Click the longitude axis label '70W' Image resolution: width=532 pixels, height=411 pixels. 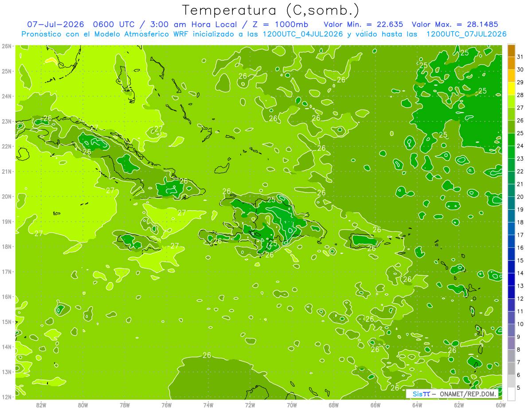(x=292, y=405)
